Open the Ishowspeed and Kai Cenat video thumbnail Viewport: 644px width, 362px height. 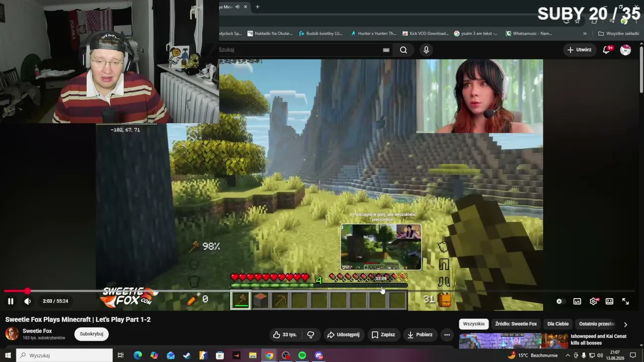tap(514, 340)
